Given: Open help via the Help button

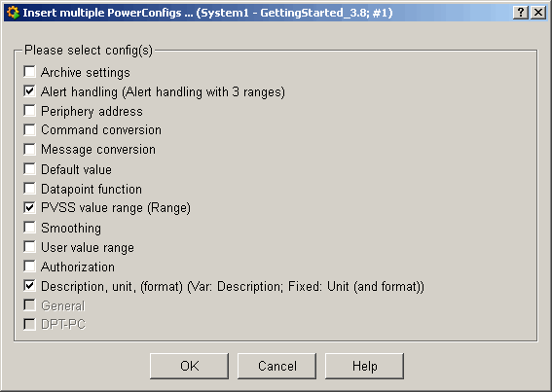Looking at the screenshot, I should coord(364,366).
